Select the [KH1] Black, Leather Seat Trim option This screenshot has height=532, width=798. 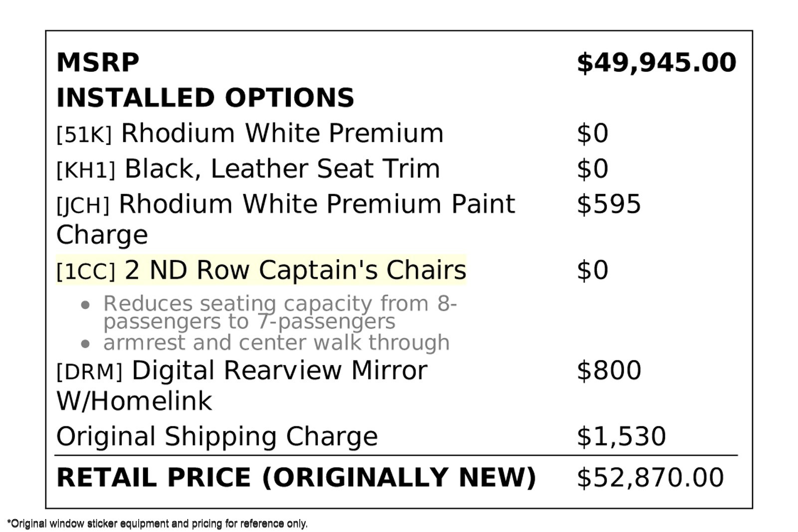pos(248,169)
